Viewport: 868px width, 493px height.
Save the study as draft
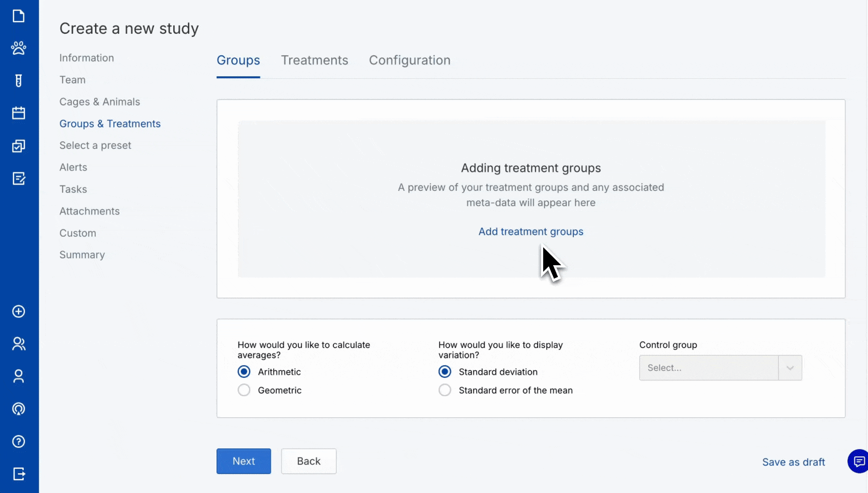793,462
